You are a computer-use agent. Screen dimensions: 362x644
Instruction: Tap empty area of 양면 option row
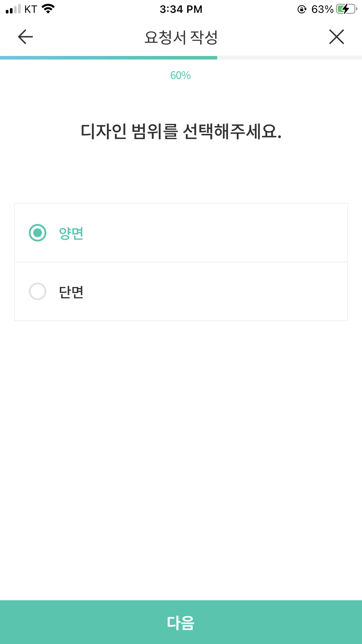(216, 233)
